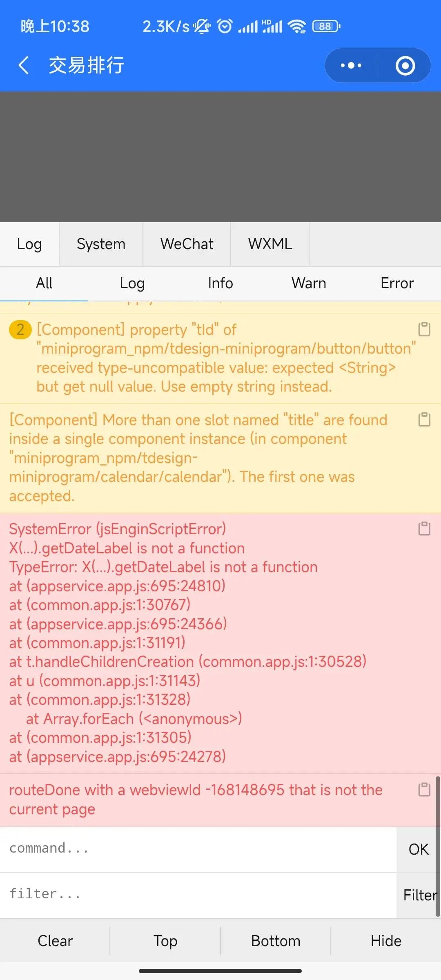Image resolution: width=441 pixels, height=980 pixels.
Task: Copy the slot named "title" warning message
Action: 424,419
